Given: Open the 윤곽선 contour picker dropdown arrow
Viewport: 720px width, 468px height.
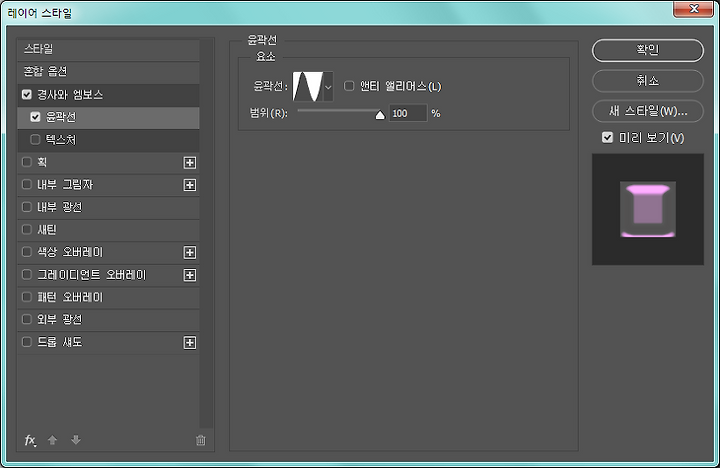Looking at the screenshot, I should pyautogui.click(x=328, y=86).
